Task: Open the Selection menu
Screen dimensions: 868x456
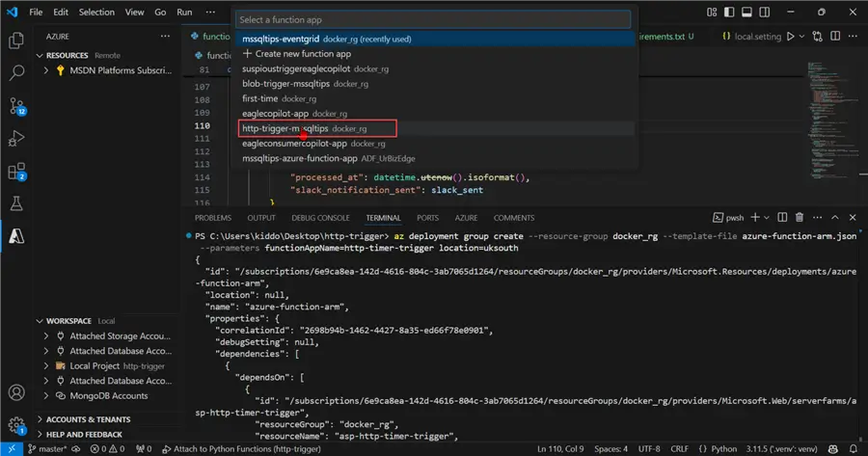Action: [x=96, y=12]
